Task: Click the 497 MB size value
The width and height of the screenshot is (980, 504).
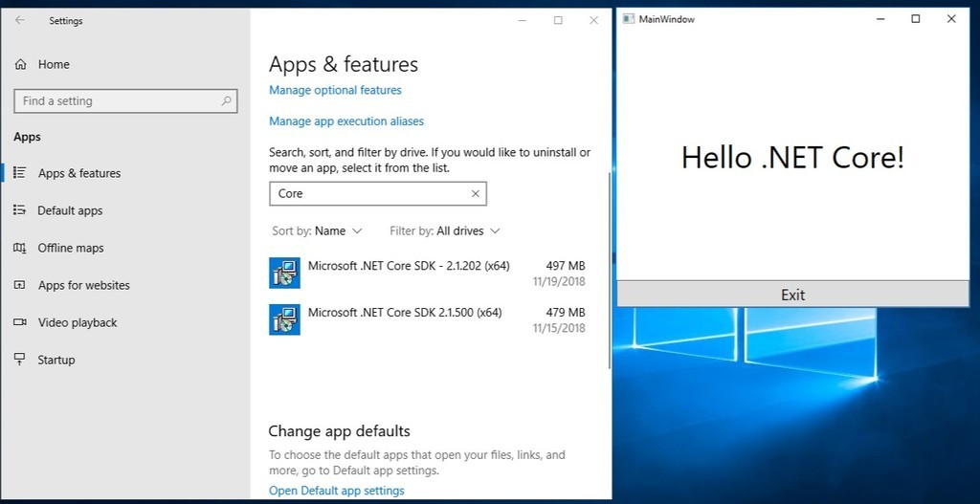Action: [565, 266]
